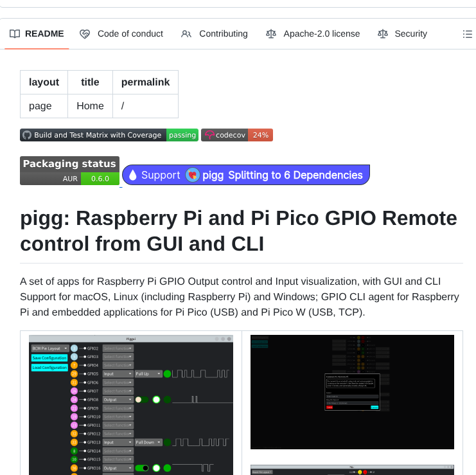Click GPIO2 Select function dropdown in screenshot
The height and width of the screenshot is (475, 476).
click(x=118, y=348)
